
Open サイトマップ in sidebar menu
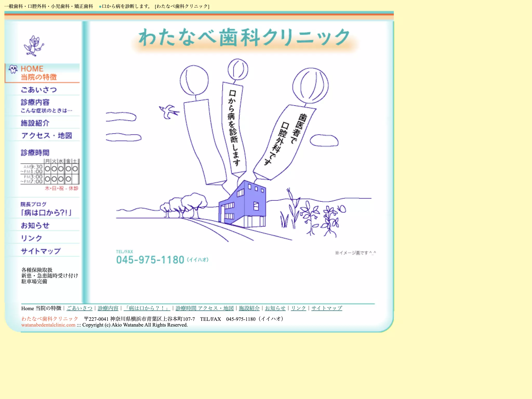[41, 251]
